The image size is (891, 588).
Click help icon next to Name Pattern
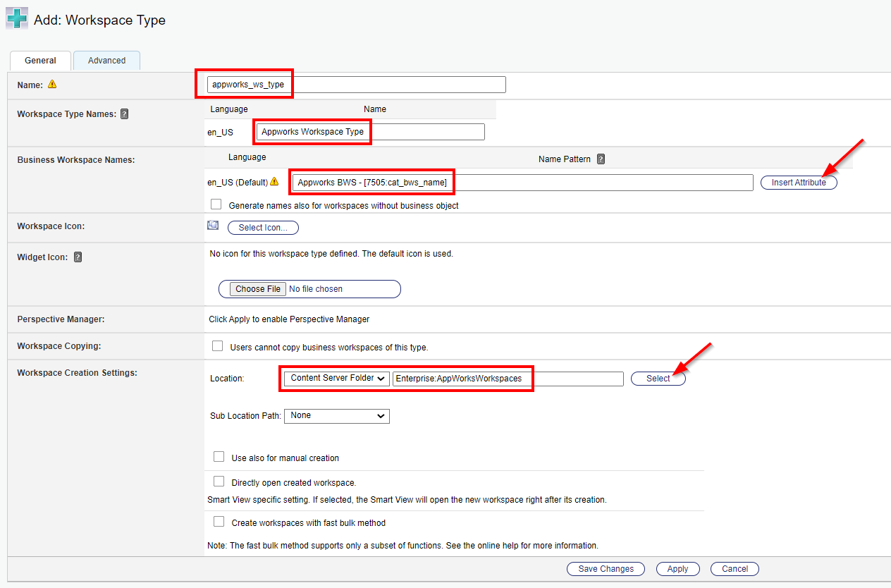coord(601,159)
